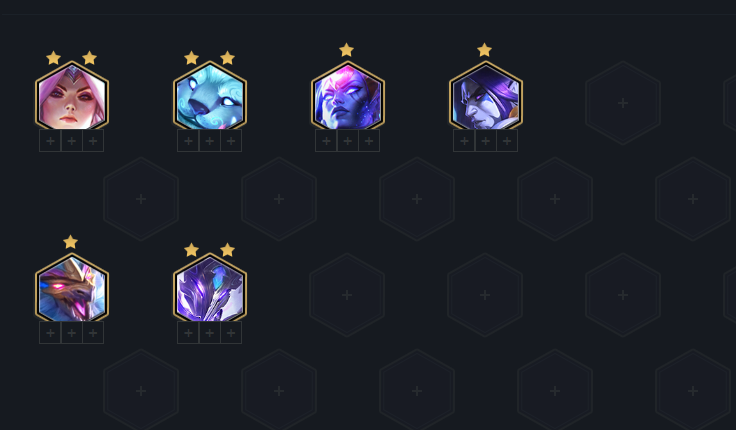The width and height of the screenshot is (736, 430).
Task: Select the pink-haired woman champion hex
Action: (72, 95)
